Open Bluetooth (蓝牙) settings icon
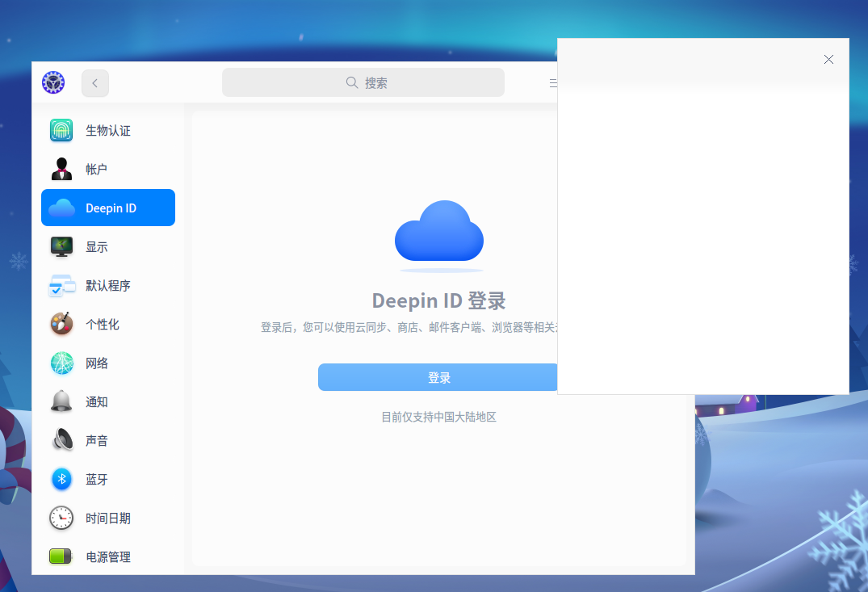 [x=61, y=479]
